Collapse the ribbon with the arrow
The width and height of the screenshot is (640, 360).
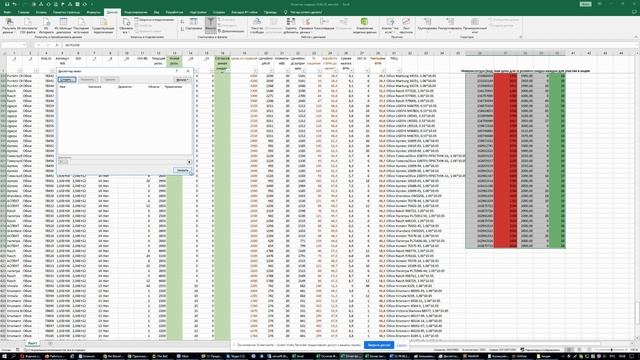tap(636, 37)
